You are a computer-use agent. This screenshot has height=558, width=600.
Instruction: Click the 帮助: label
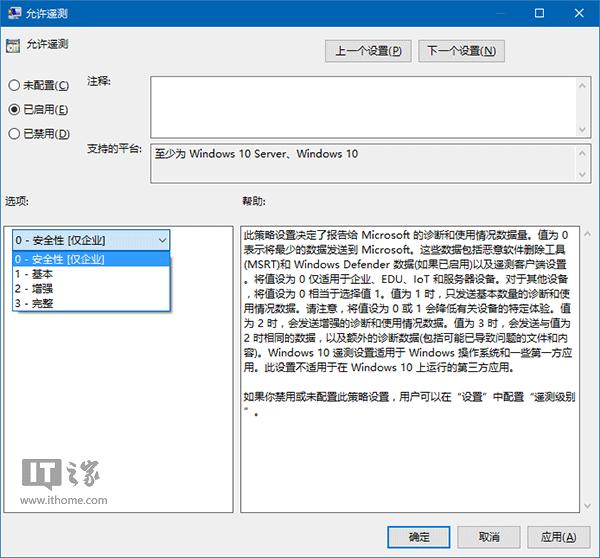coord(254,201)
